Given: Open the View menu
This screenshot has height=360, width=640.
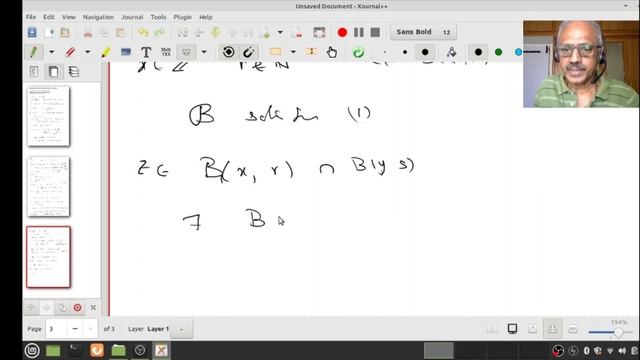Looking at the screenshot, I should [69, 17].
